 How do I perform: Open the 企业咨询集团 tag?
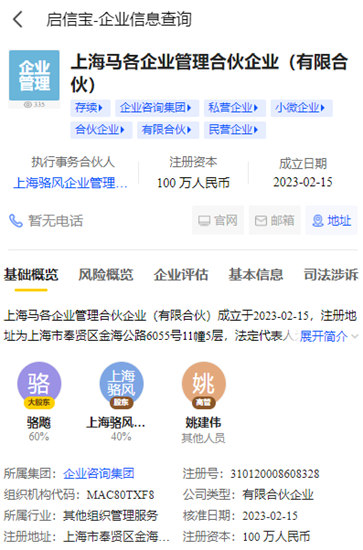(157, 108)
